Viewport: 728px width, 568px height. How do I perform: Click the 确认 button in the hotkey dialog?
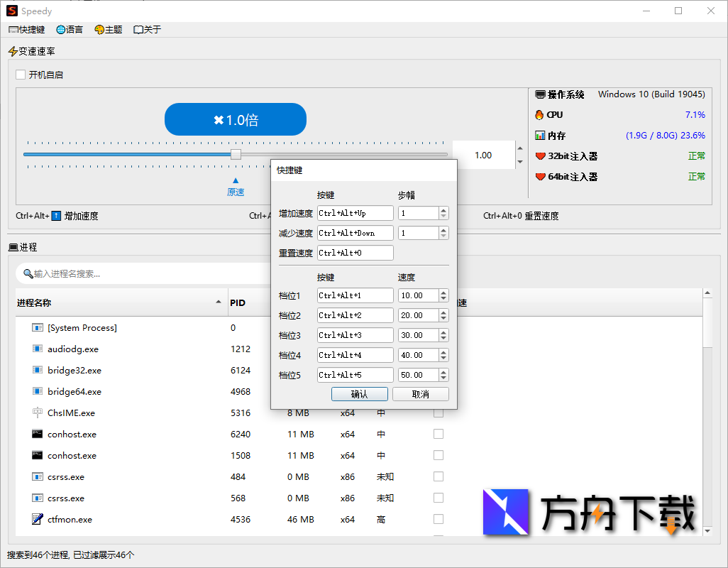[x=359, y=394]
